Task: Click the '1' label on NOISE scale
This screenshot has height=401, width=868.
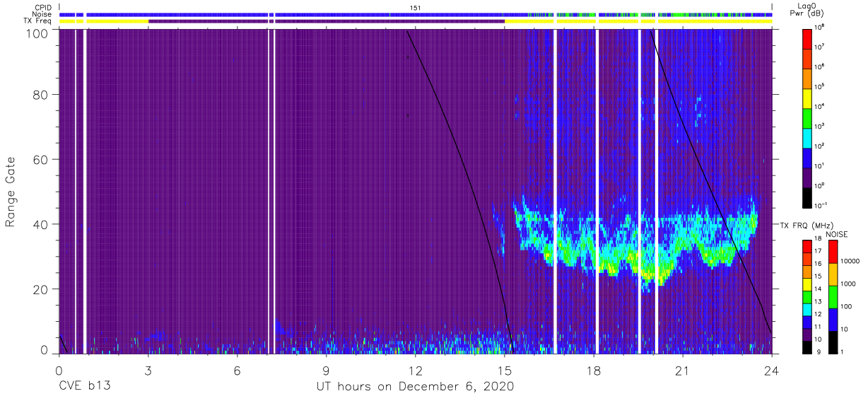Action: pyautogui.click(x=842, y=352)
